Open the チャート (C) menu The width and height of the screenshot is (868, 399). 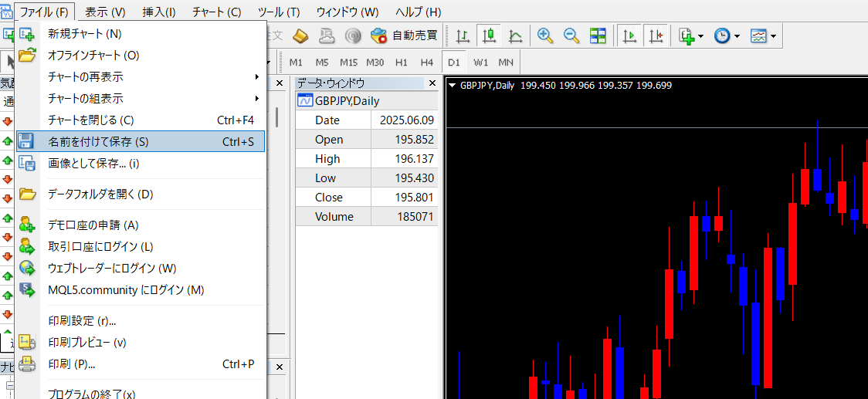(217, 11)
